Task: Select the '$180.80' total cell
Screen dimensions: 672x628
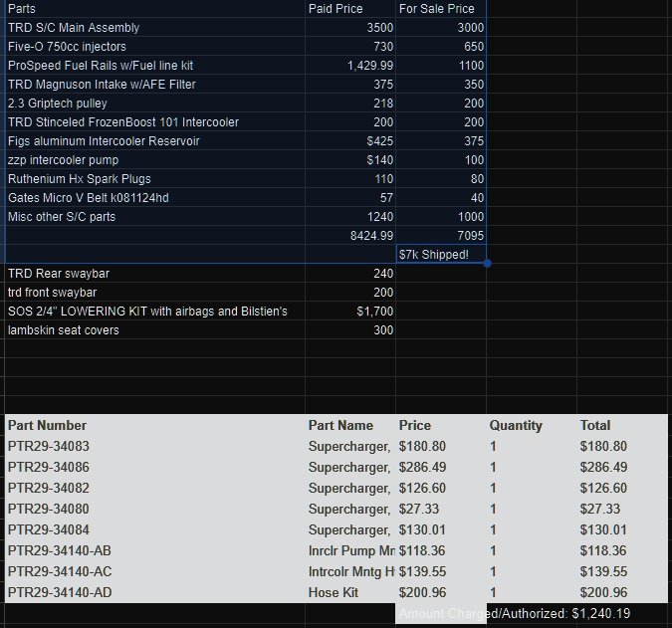Action: 622,446
